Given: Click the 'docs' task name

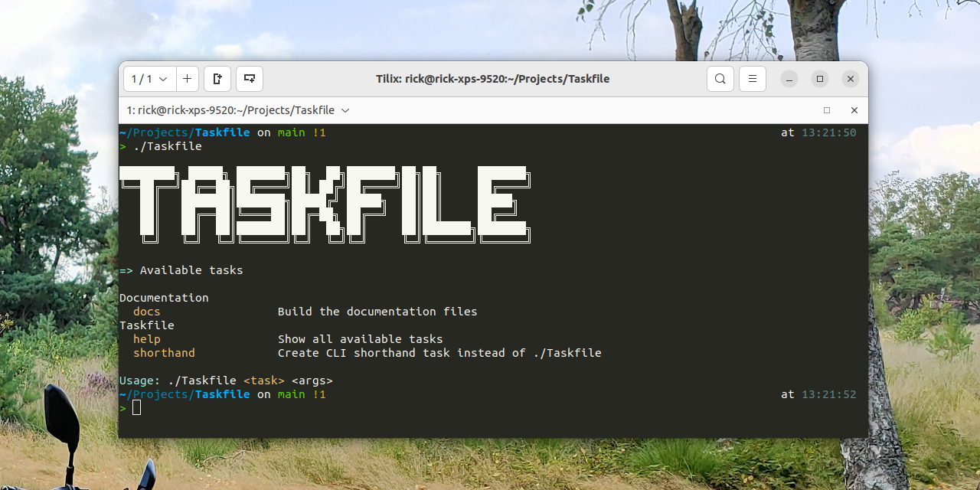Looking at the screenshot, I should [147, 312].
